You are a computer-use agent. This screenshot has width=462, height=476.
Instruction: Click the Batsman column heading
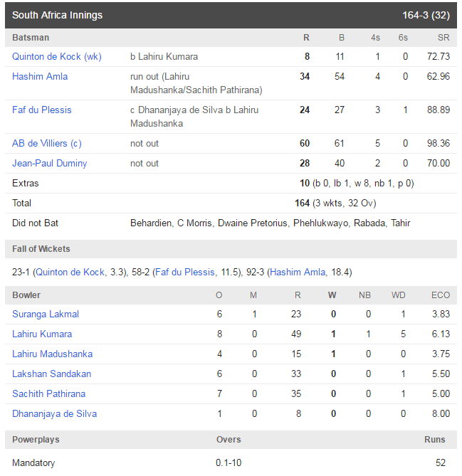point(31,38)
